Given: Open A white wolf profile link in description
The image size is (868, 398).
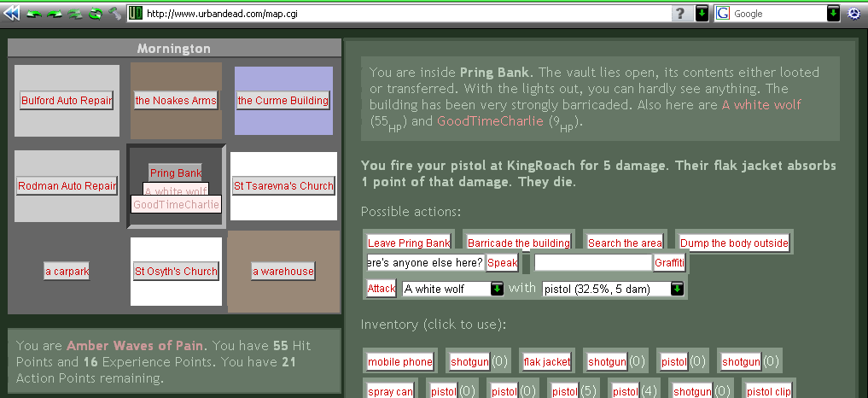Looking at the screenshot, I should 761,105.
